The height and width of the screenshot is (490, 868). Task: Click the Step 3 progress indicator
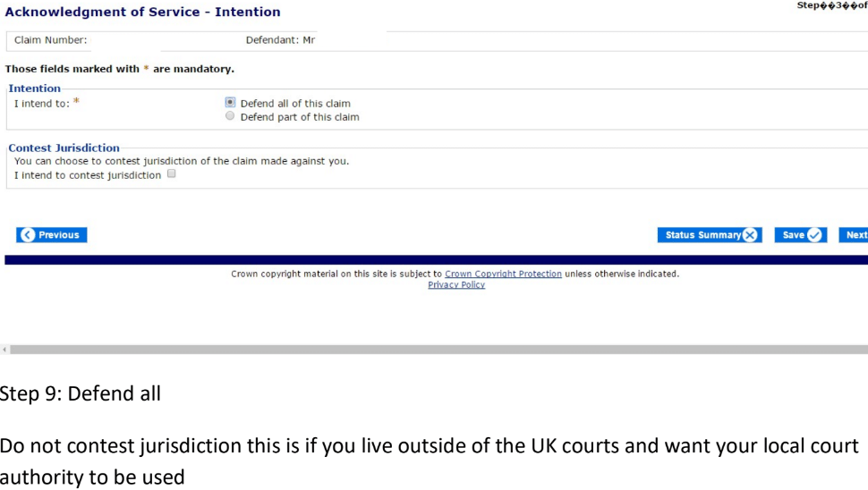point(831,6)
